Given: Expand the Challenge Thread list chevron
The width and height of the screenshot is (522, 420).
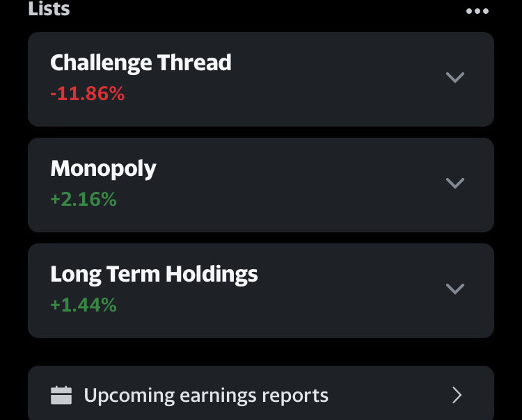Looking at the screenshot, I should click(x=454, y=77).
